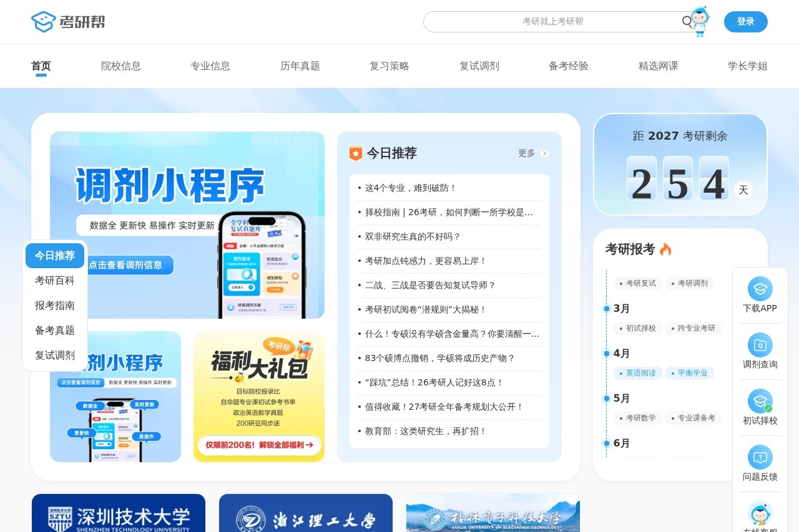Click the mascot character beside the search bar
This screenshot has width=799, height=532.
(700, 21)
